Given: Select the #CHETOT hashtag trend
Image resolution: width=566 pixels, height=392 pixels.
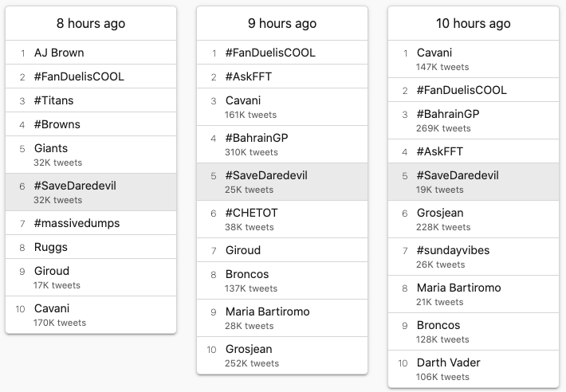Looking at the screenshot, I should [x=282, y=219].
